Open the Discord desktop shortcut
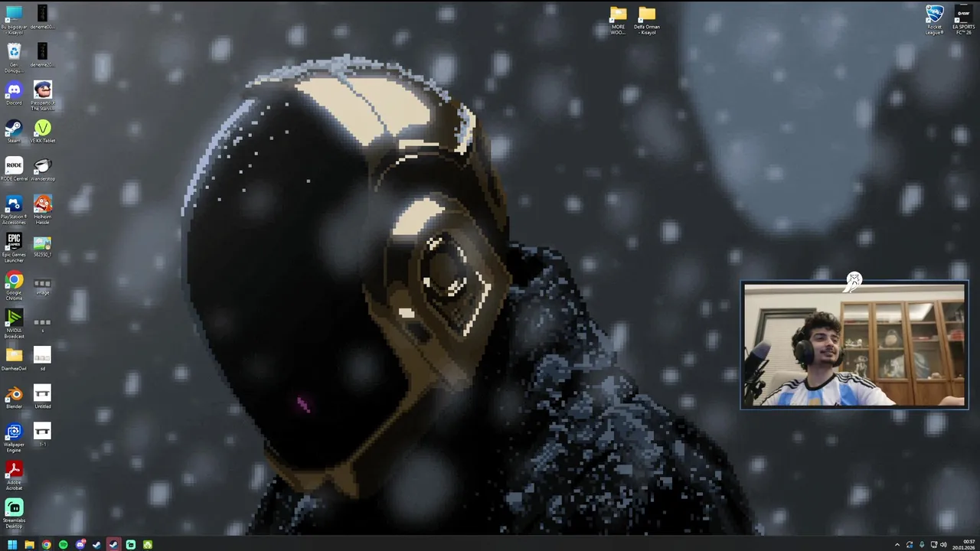The height and width of the screenshot is (551, 980). [14, 93]
